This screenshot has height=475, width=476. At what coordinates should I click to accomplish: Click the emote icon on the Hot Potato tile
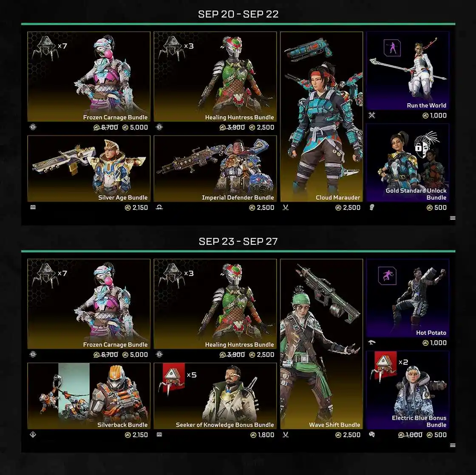click(x=387, y=276)
